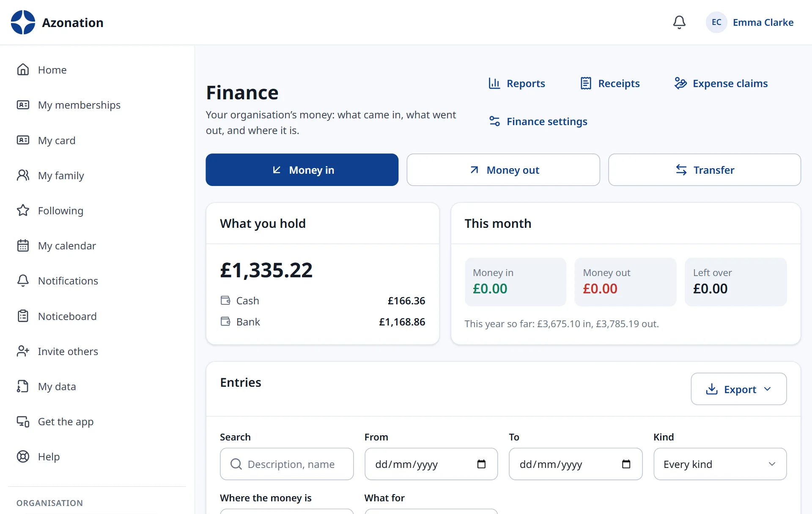Click the Noticeboard clipboard icon
Screen dimensions: 812x514
point(23,316)
